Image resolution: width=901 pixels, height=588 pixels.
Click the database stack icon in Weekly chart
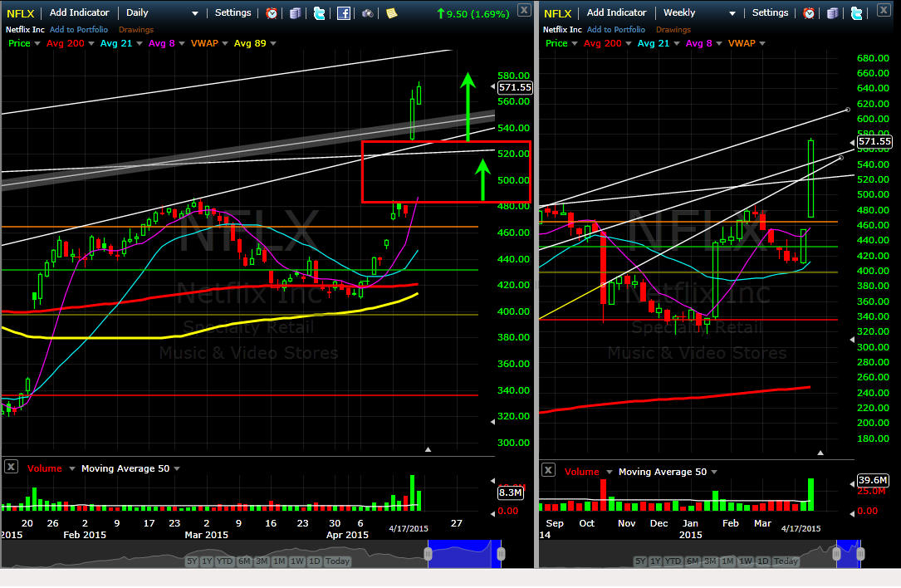tap(833, 13)
